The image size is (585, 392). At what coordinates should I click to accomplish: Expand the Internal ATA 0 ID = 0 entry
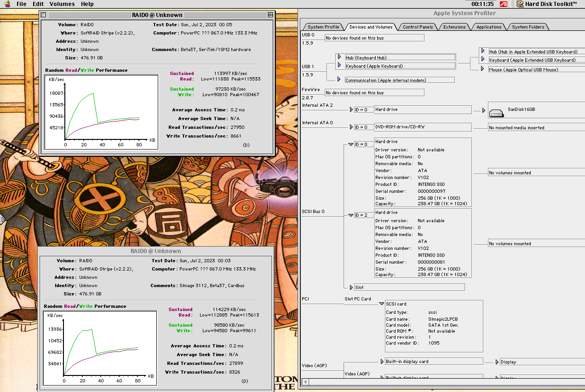coord(351,127)
